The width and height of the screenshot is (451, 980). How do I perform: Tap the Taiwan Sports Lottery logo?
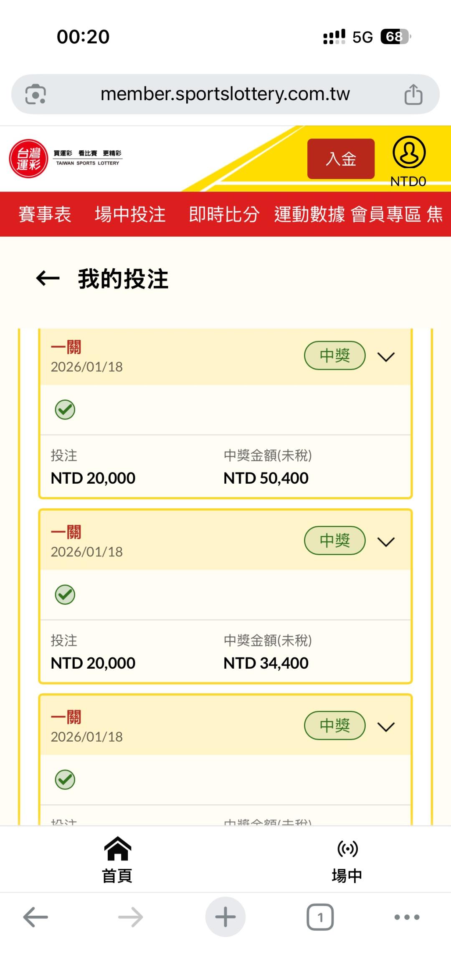click(29, 159)
